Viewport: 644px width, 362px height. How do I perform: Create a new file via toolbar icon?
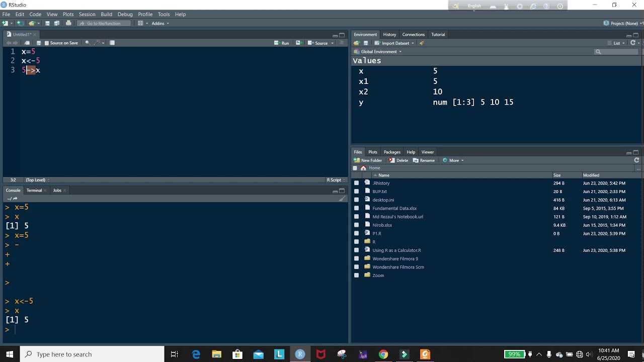(5, 23)
